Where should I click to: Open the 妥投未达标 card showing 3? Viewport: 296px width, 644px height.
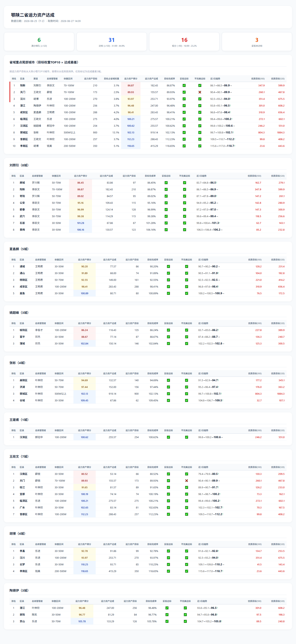(257, 42)
